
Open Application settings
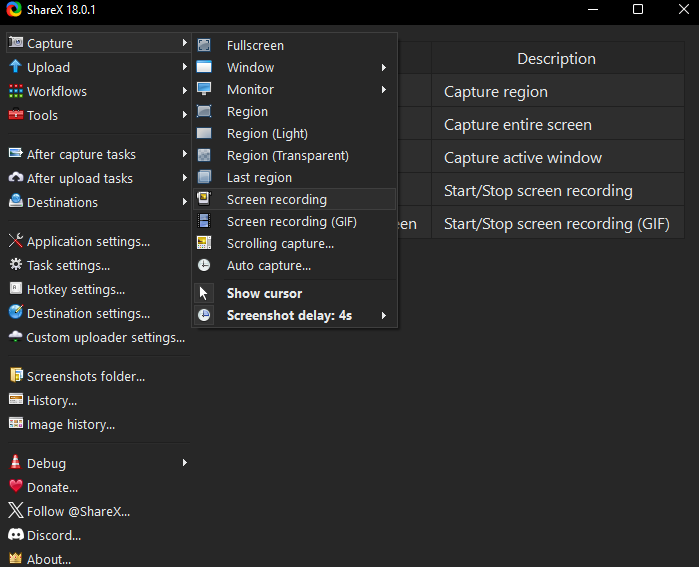pyautogui.click(x=88, y=241)
